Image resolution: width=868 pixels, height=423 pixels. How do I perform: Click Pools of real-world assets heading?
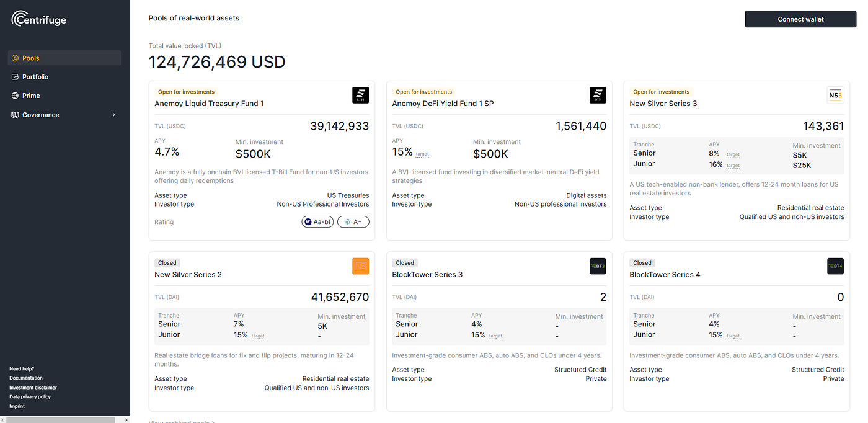click(194, 18)
